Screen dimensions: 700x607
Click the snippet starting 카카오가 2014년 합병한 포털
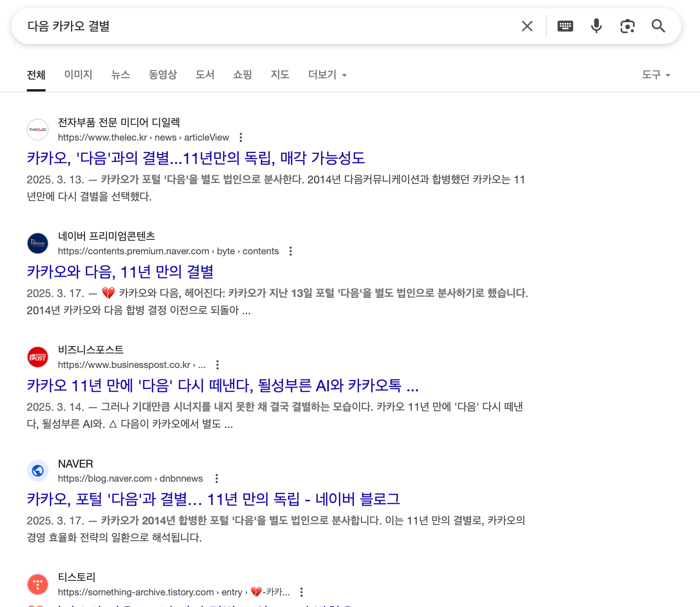coord(276,529)
